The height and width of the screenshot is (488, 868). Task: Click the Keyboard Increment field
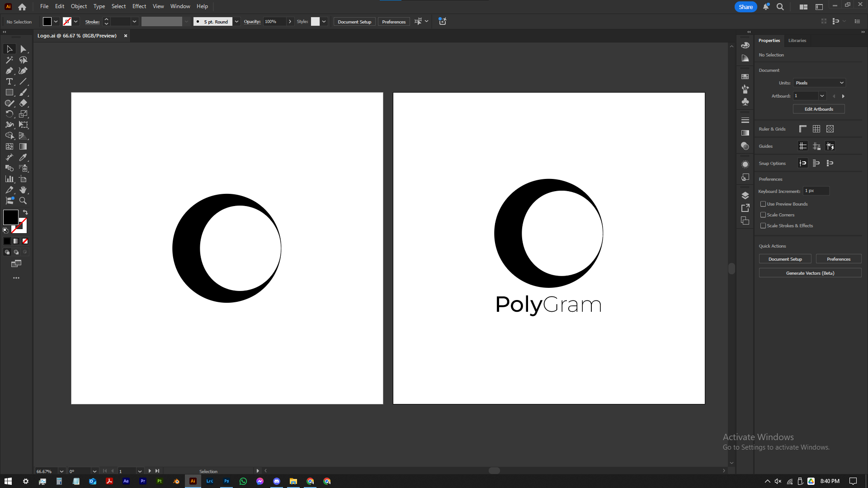tap(816, 191)
